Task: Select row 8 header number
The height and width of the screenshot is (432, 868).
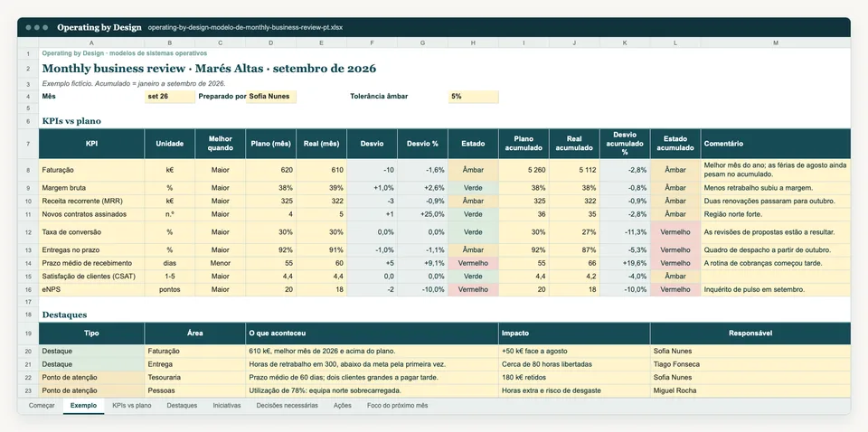Action: tap(28, 171)
